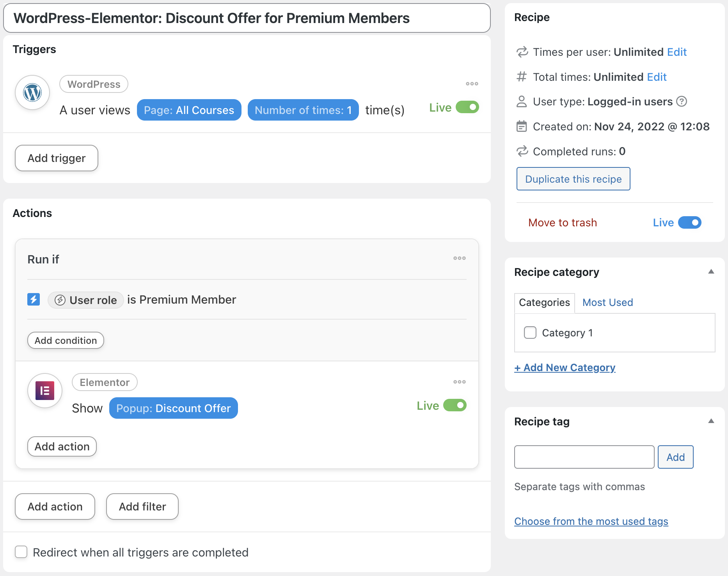Enable Redirect when all triggers are completed
728x576 pixels.
click(x=21, y=552)
